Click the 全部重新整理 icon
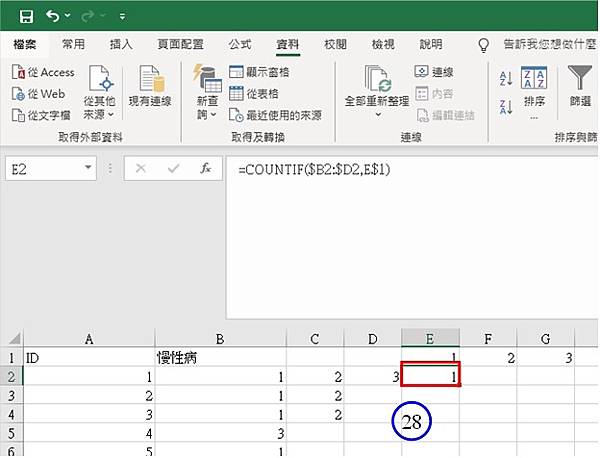The height and width of the screenshot is (458, 600). click(377, 79)
